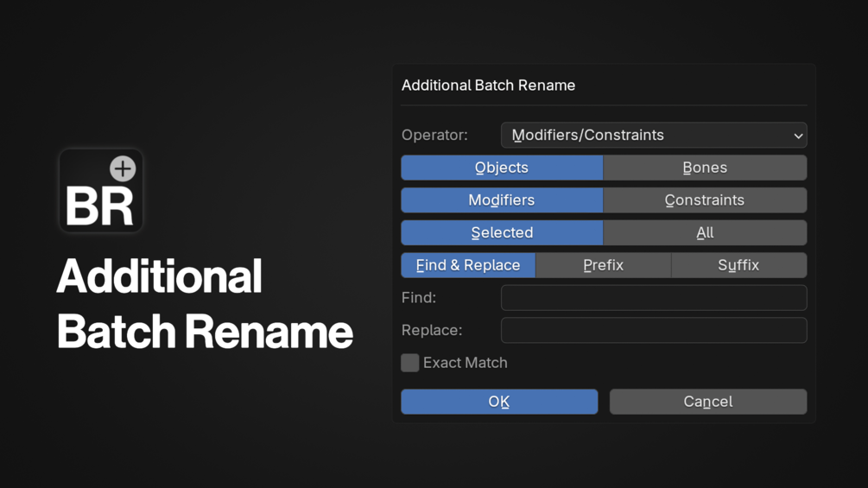Viewport: 868px width, 488px height.
Task: Expand the Modifiers/Constraints dropdown chevron
Action: (798, 136)
